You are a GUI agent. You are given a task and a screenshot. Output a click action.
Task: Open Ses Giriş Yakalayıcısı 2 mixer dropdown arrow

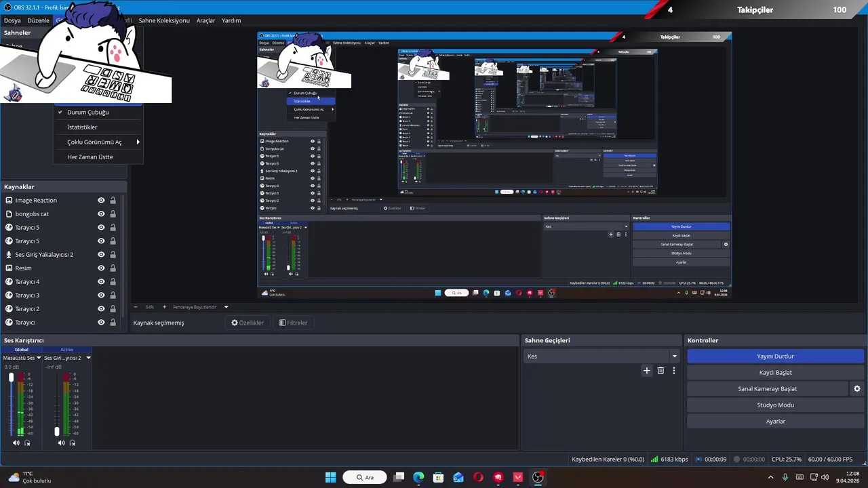coord(88,358)
